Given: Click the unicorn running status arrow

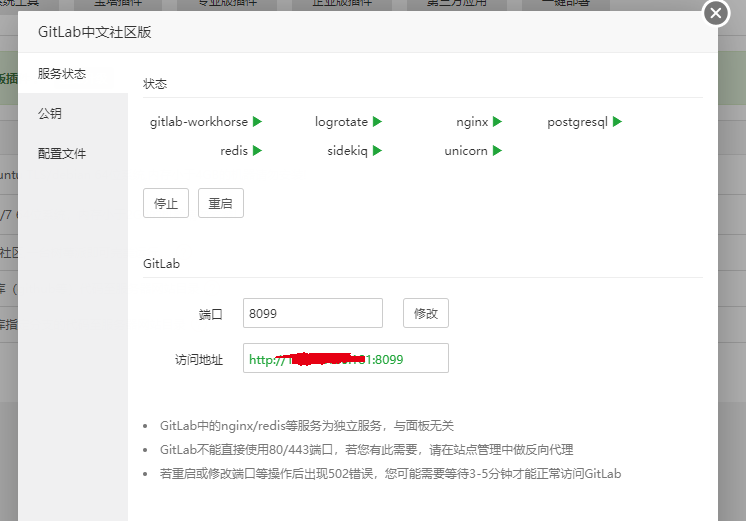Looking at the screenshot, I should pyautogui.click(x=497, y=151).
